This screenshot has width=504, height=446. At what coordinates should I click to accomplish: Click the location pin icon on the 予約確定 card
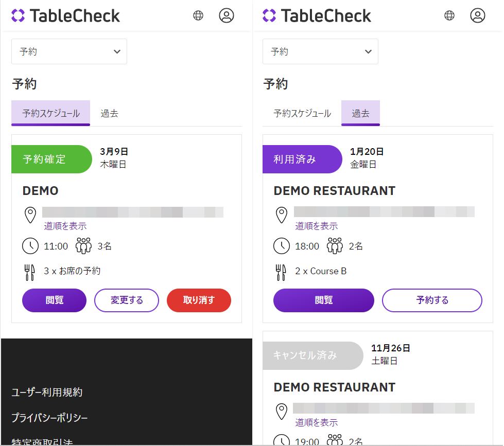[x=30, y=215]
